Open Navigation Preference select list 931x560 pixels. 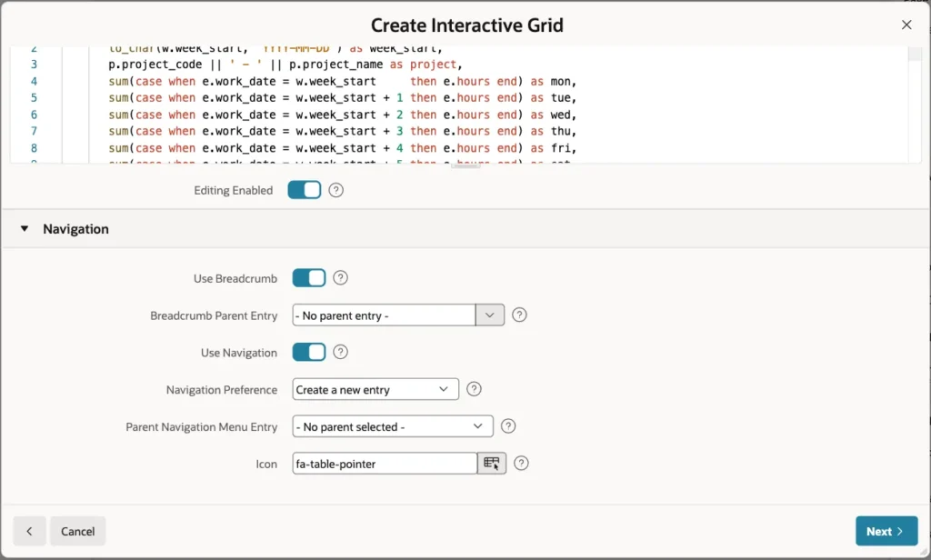375,389
